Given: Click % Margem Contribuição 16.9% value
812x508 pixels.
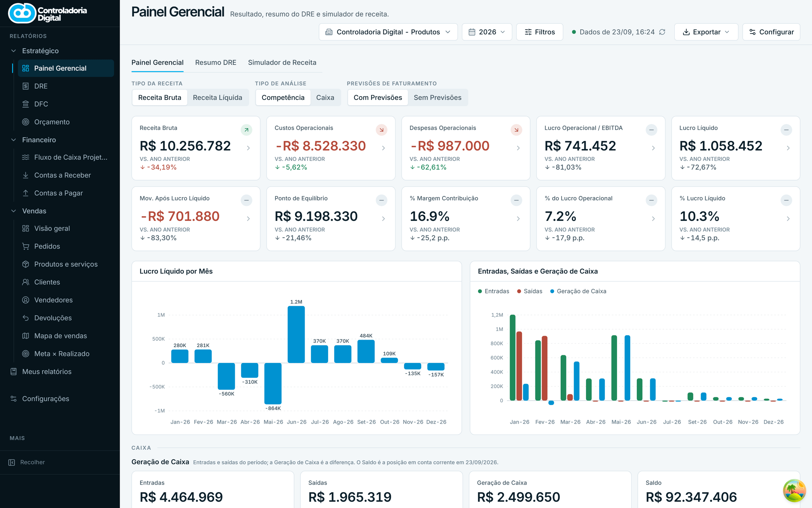Looking at the screenshot, I should (429, 216).
